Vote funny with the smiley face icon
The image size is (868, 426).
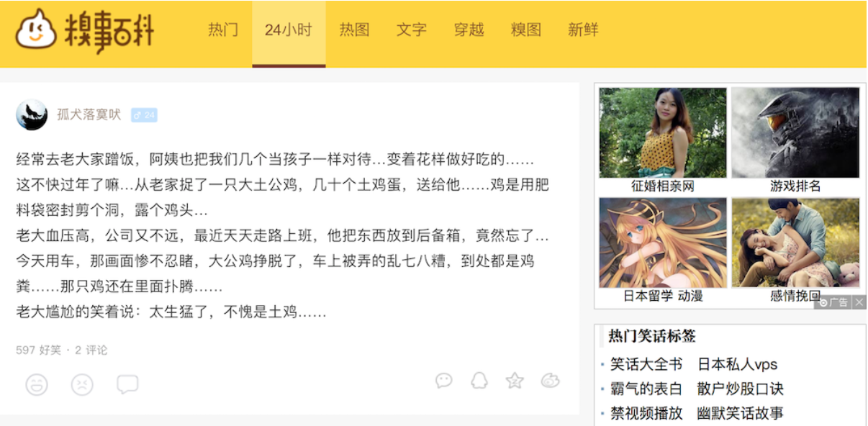click(37, 385)
